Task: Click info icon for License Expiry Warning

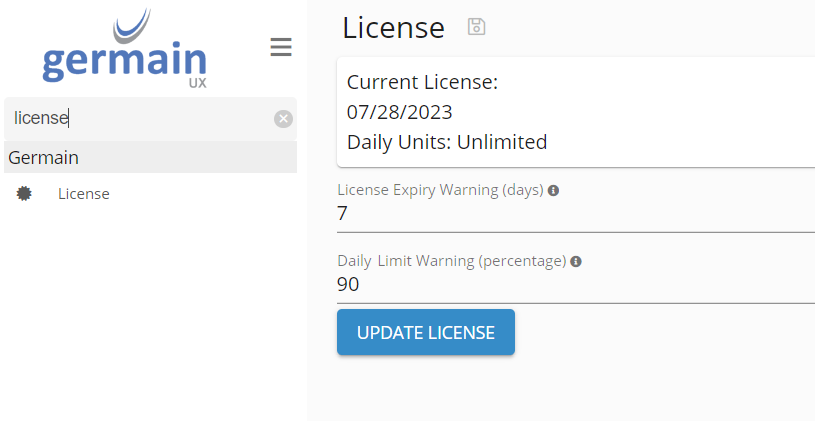Action: point(554,190)
